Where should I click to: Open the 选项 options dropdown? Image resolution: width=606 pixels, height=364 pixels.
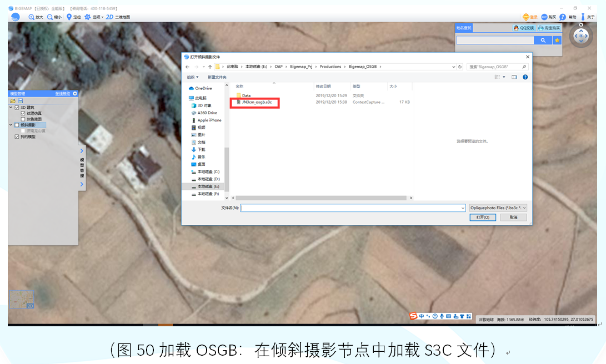(x=94, y=17)
